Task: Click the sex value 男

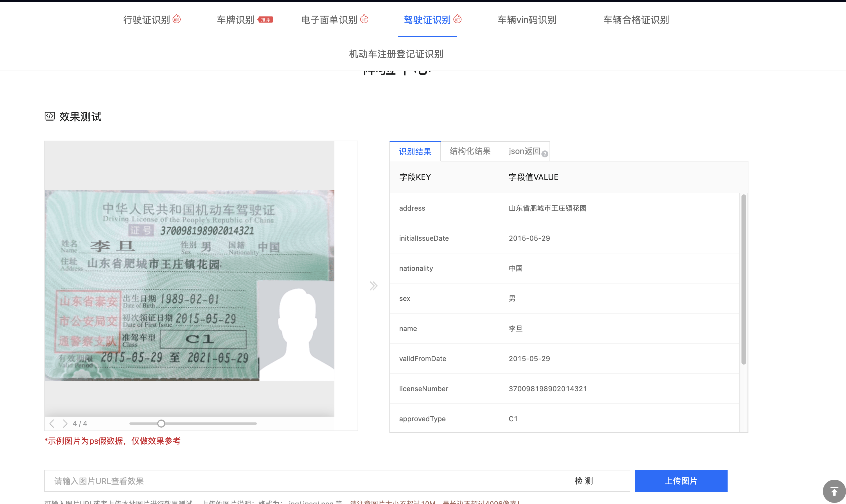Action: pos(512,299)
